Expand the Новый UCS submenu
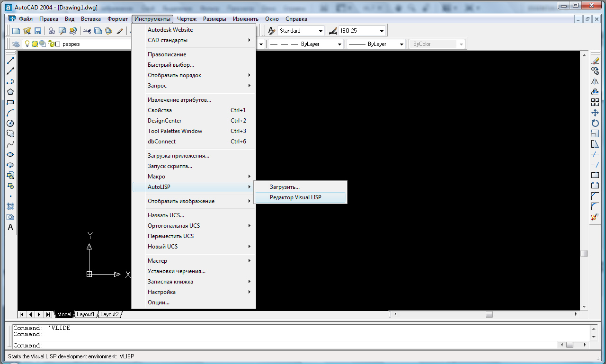This screenshot has width=606, height=364. [x=194, y=247]
